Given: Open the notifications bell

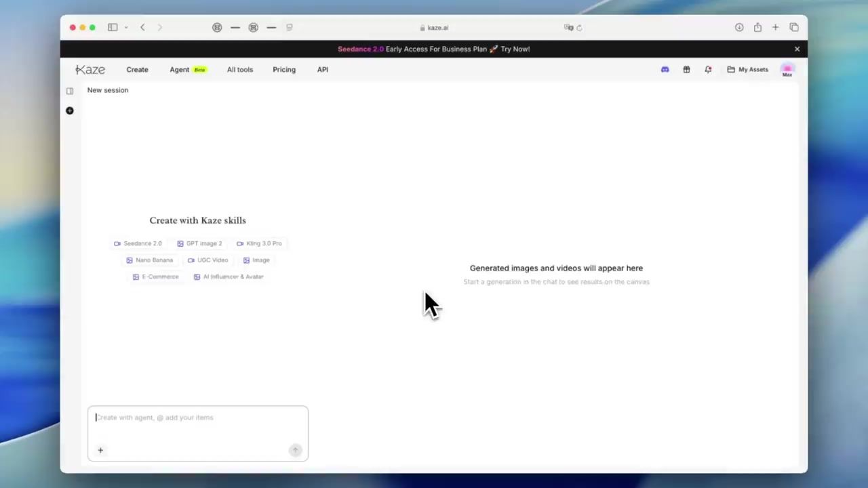Looking at the screenshot, I should coord(708,69).
